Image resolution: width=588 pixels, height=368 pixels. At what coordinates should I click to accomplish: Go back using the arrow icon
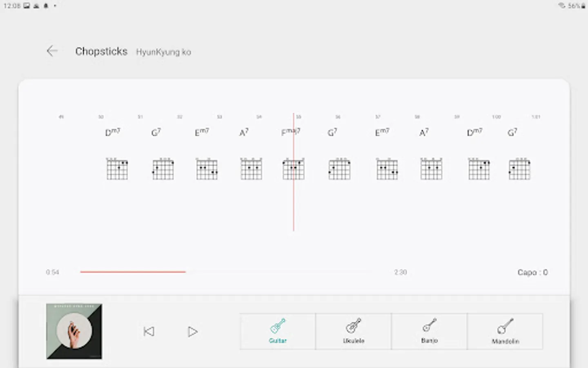click(52, 51)
